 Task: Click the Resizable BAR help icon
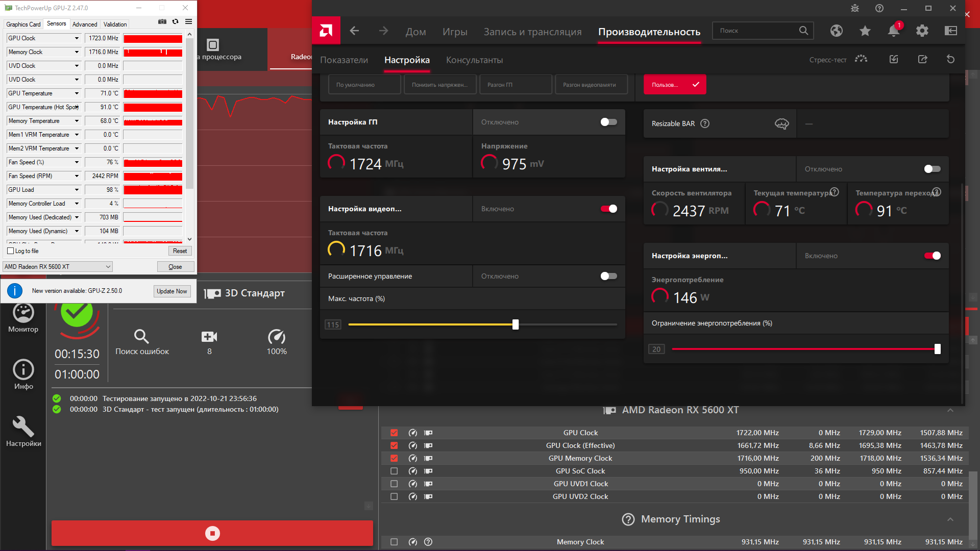click(705, 123)
